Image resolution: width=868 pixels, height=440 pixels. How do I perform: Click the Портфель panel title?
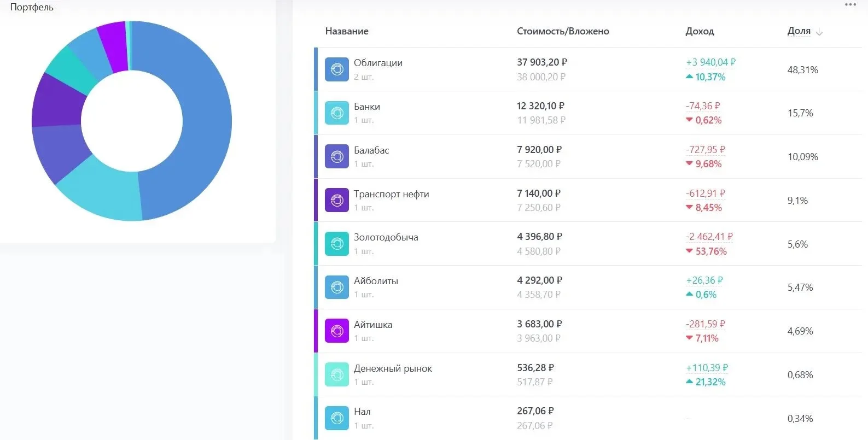(32, 8)
